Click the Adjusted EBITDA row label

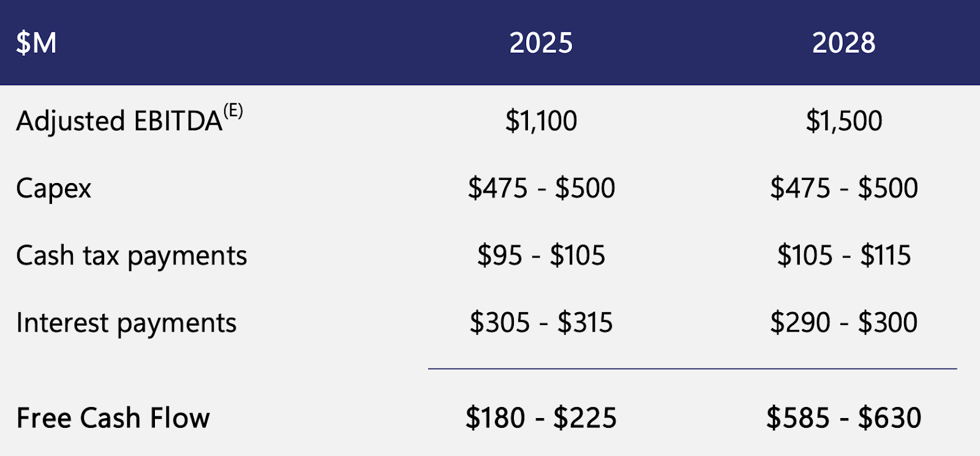tap(119, 121)
